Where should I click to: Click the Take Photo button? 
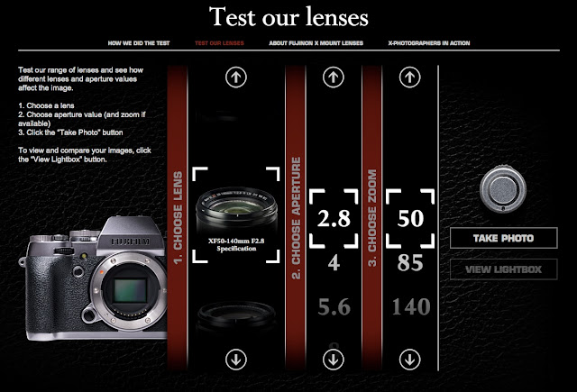[503, 238]
